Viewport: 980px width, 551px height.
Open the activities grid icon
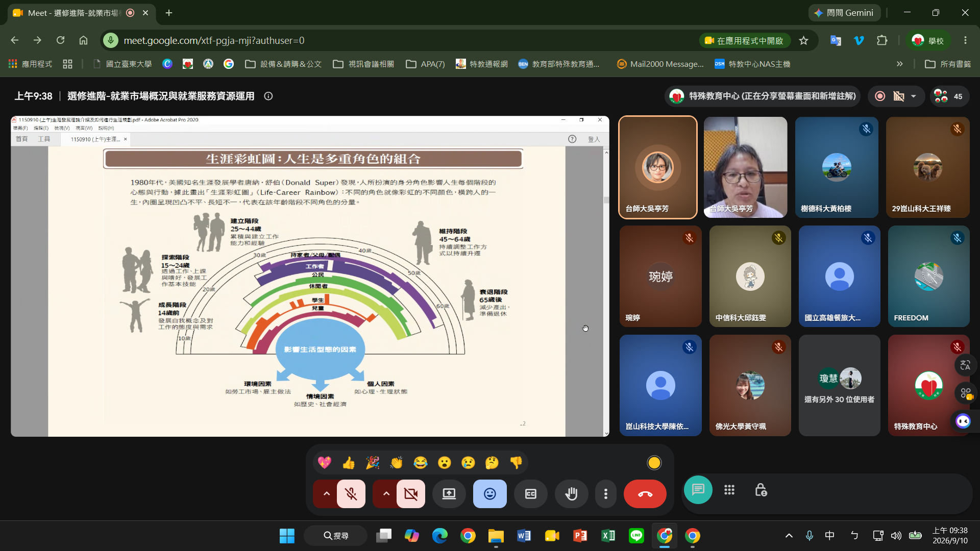(729, 490)
